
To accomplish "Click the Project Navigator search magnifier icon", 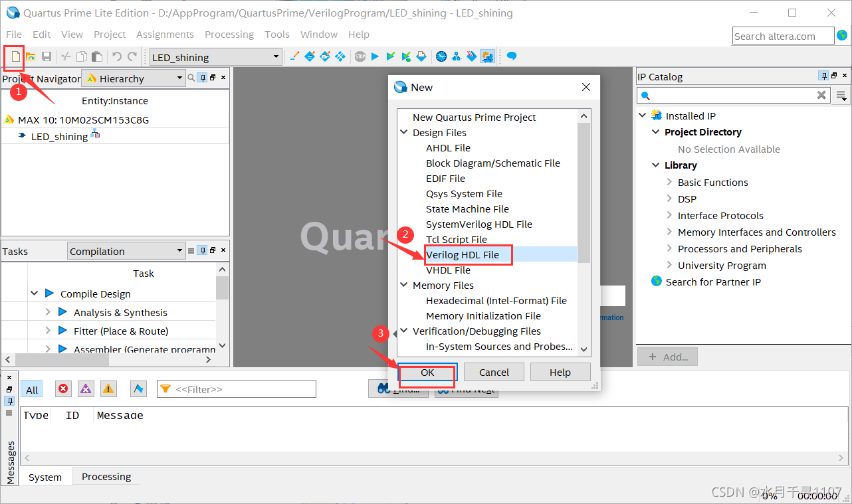I will (191, 78).
